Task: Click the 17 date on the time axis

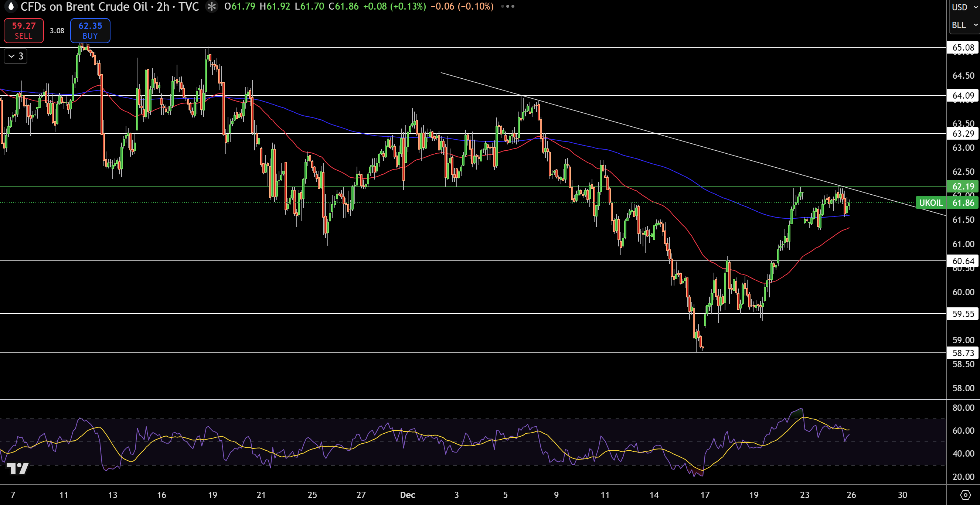Action: pos(705,495)
